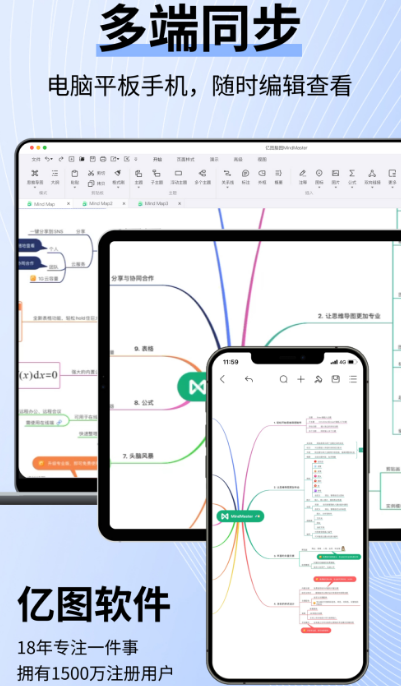Insert a Topic (主题) from the ribbon

coord(138,173)
